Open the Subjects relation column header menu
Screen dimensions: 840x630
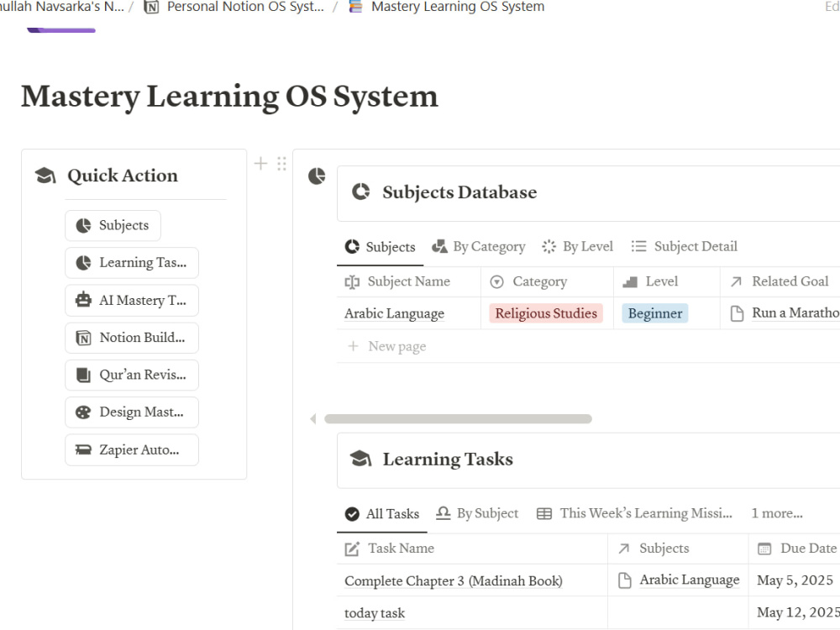click(x=678, y=549)
